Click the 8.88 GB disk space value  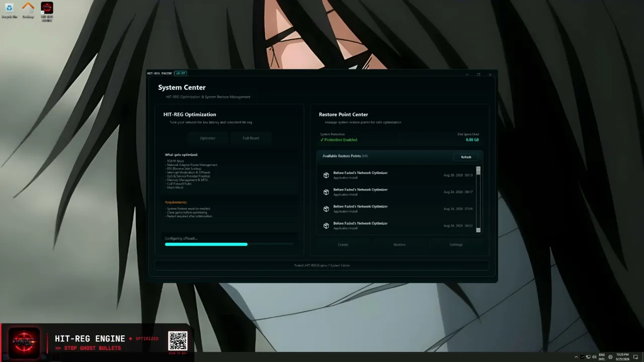[472, 140]
